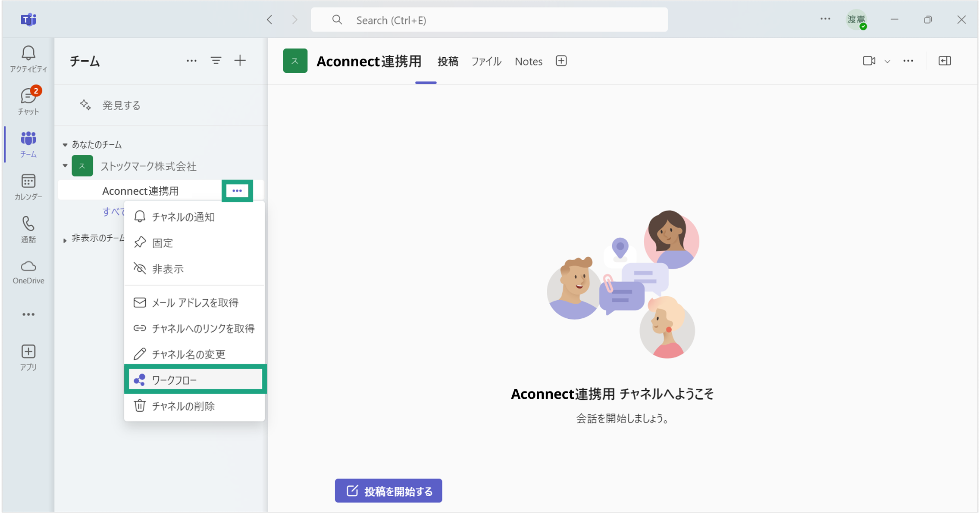Select チャネルへのリンクを取得 menu item
This screenshot has width=980, height=513.
[194, 328]
